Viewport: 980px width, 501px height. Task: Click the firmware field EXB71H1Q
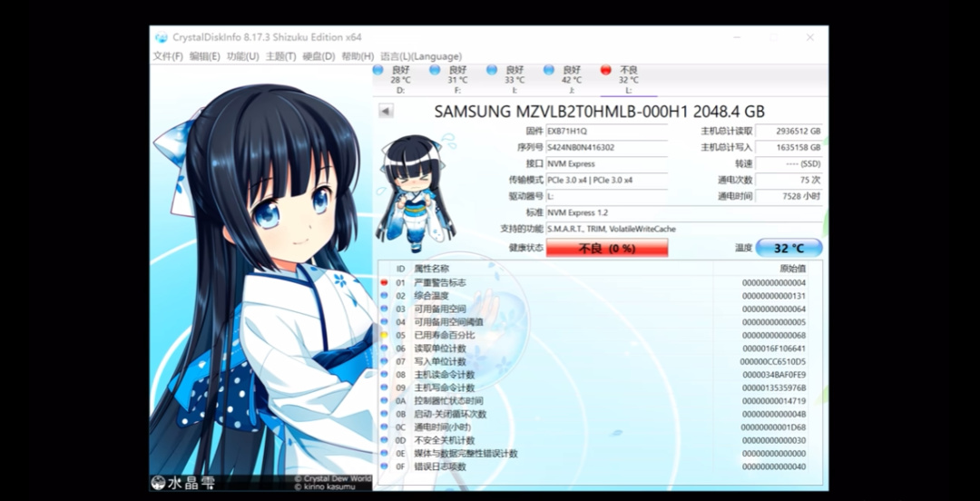(x=606, y=132)
